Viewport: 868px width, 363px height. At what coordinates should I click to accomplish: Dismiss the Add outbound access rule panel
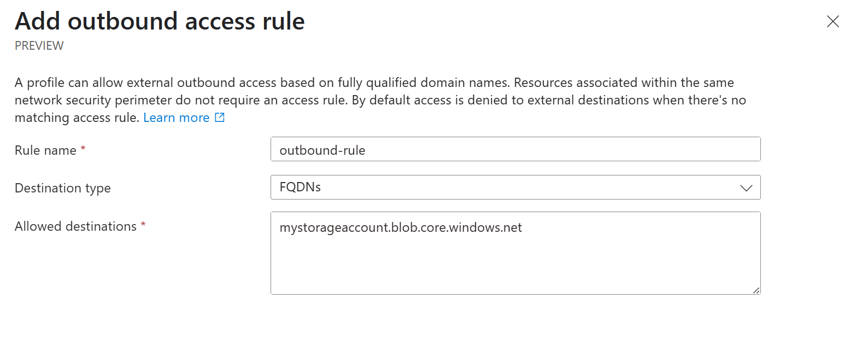click(832, 21)
